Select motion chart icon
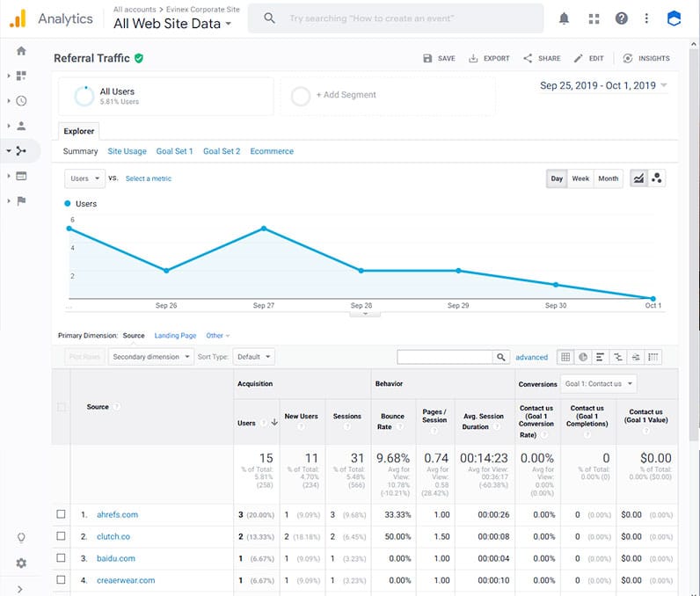The image size is (700, 596). coord(657,178)
